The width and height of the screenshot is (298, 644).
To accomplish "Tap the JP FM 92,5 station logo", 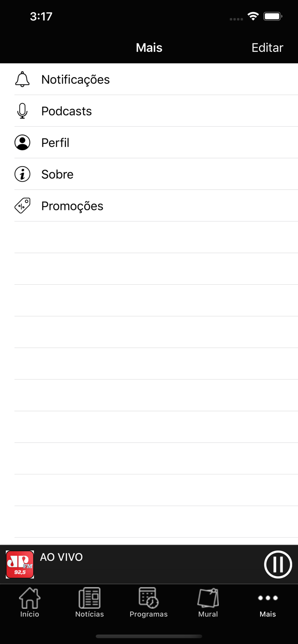I will click(x=20, y=565).
